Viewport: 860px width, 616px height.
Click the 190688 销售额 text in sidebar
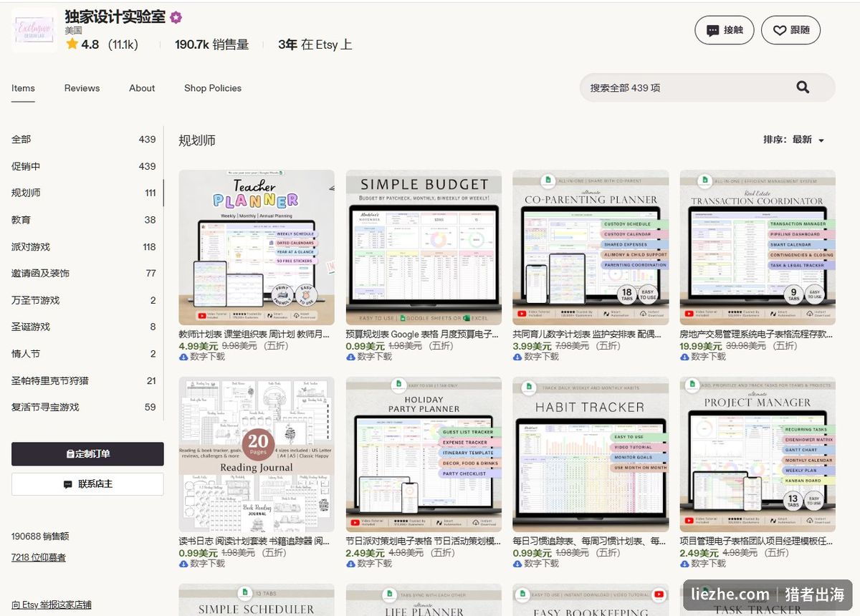click(x=40, y=536)
